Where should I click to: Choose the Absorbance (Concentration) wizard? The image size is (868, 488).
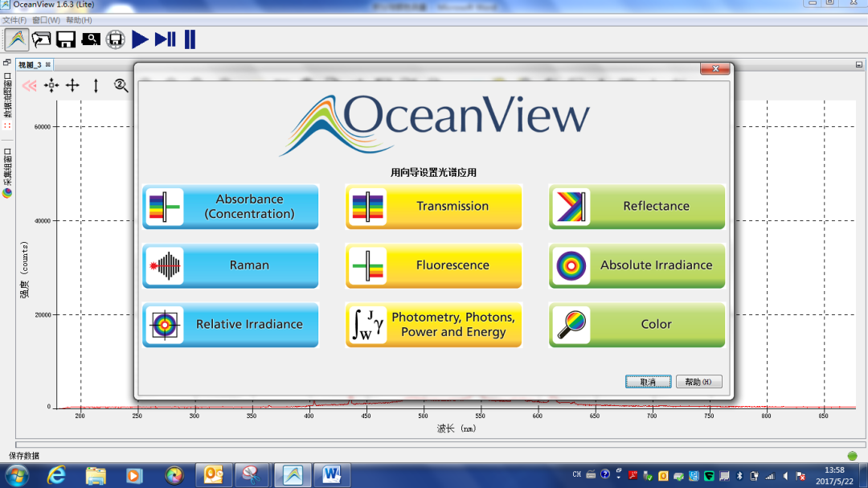231,207
